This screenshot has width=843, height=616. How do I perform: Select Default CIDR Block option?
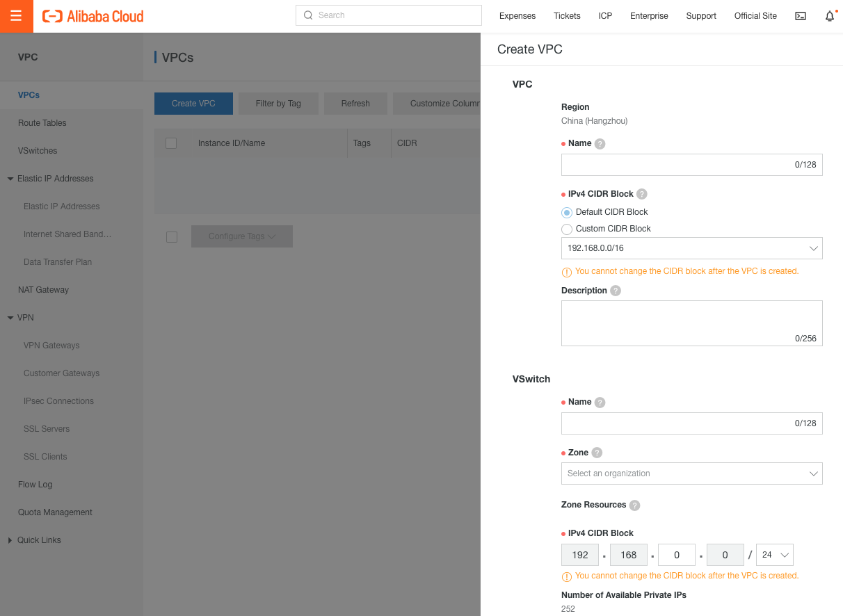(x=567, y=213)
